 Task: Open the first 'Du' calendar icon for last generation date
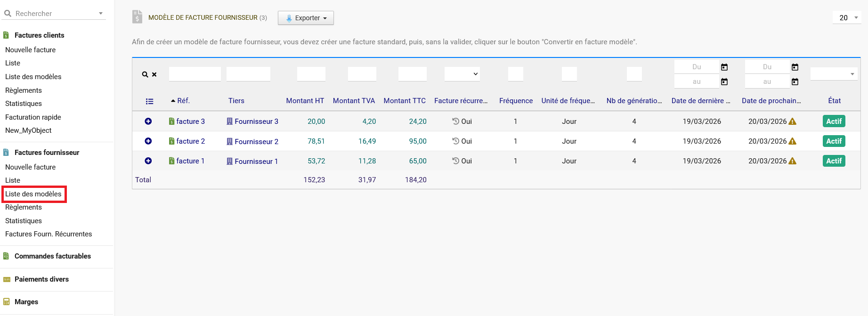(x=724, y=67)
